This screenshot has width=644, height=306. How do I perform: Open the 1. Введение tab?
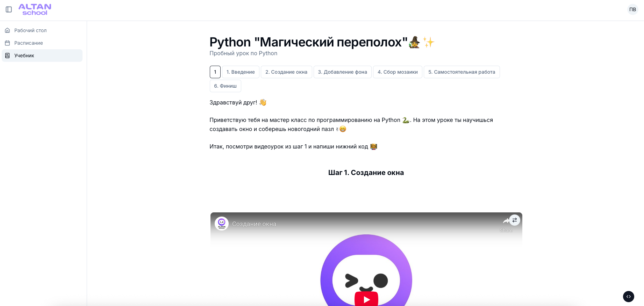241,72
